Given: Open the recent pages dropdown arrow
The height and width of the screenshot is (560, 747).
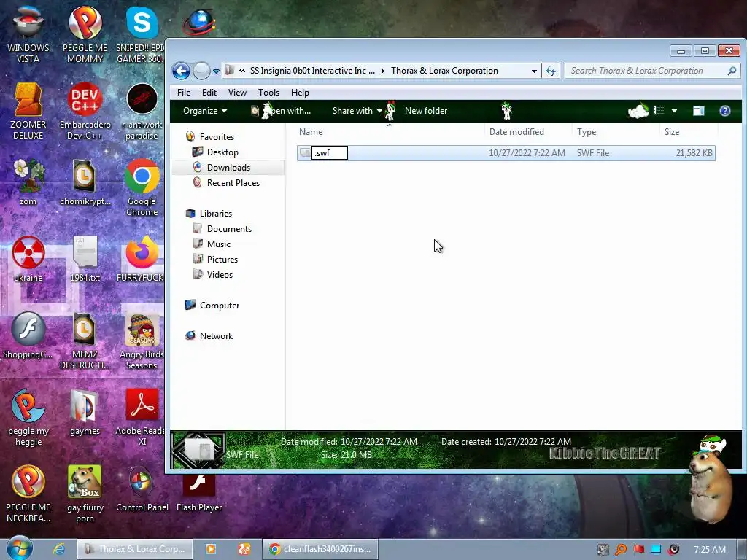Looking at the screenshot, I should (x=216, y=71).
